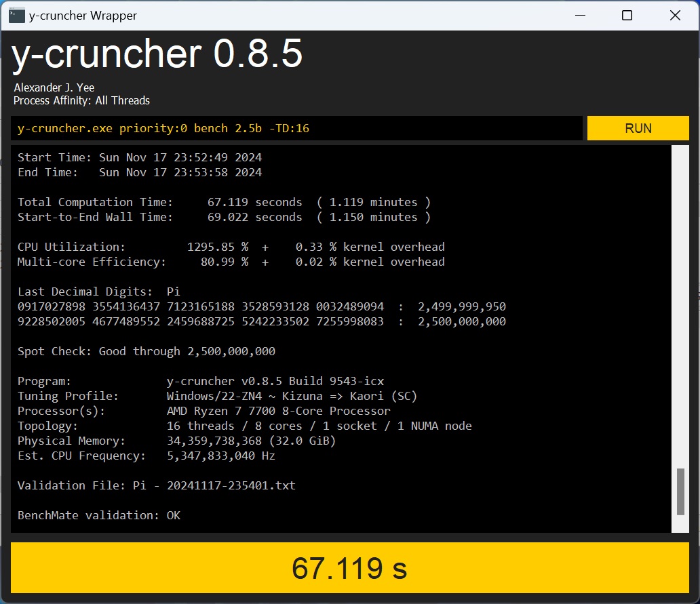The image size is (700, 604).
Task: Click 'Last Decimal Digits: Pi' line
Action: [98, 291]
